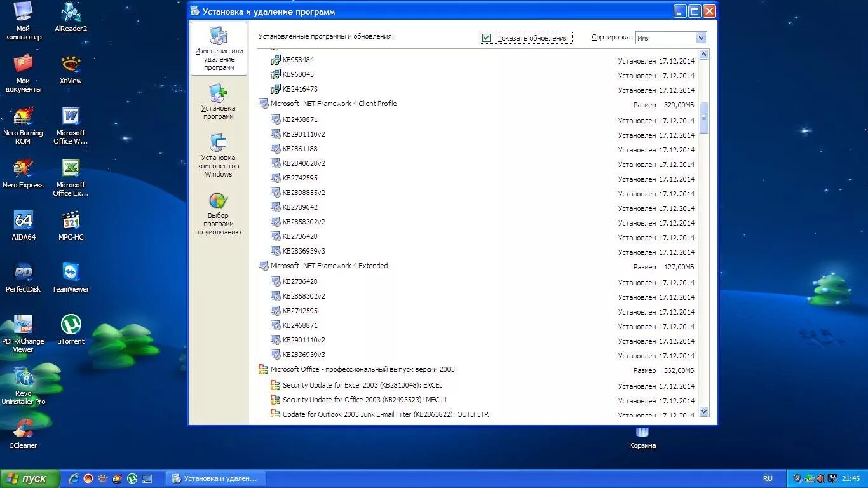The image size is (868, 488).
Task: Select Update for Outlook 2003 Junk E-mail Filter
Action: (x=385, y=414)
